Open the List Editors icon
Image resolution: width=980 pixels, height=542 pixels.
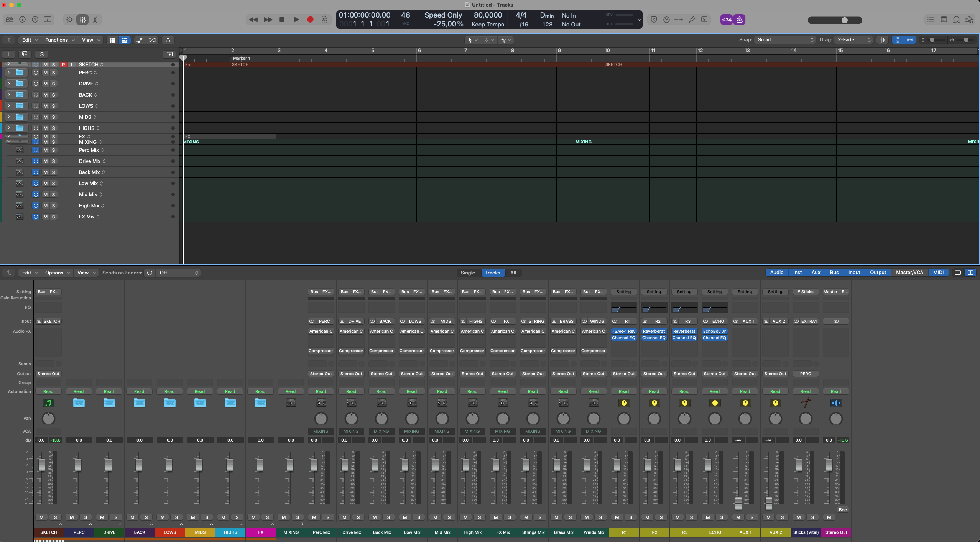click(x=931, y=20)
